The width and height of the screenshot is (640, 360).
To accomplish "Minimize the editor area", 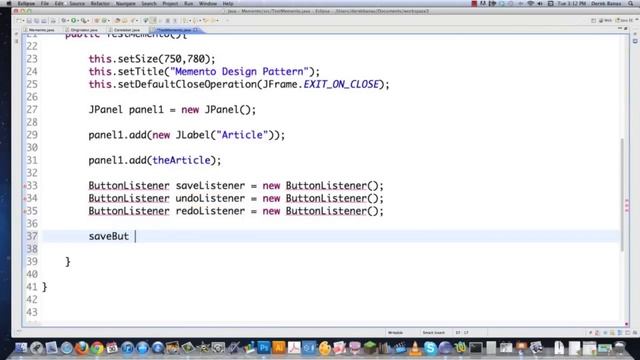I will [620, 29].
